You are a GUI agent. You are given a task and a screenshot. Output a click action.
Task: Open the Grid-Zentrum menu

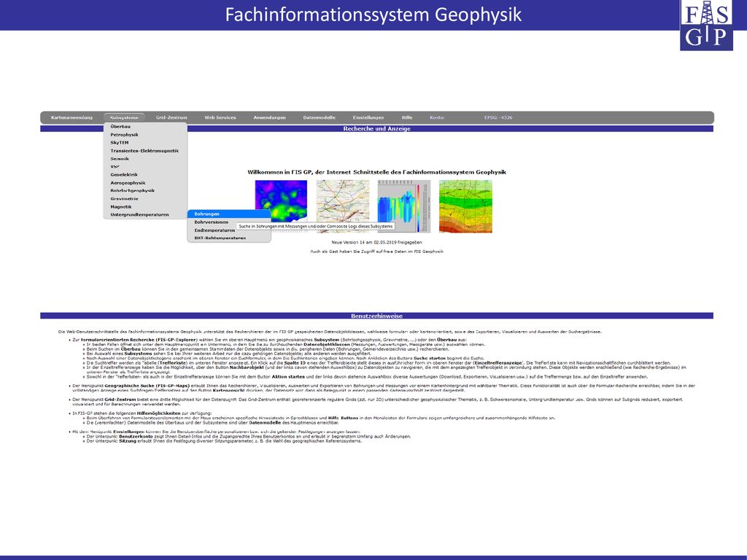(x=171, y=117)
